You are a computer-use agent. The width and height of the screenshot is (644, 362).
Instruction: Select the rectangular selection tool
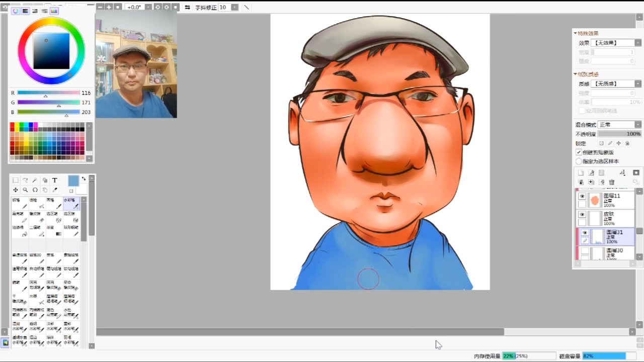tap(15, 180)
